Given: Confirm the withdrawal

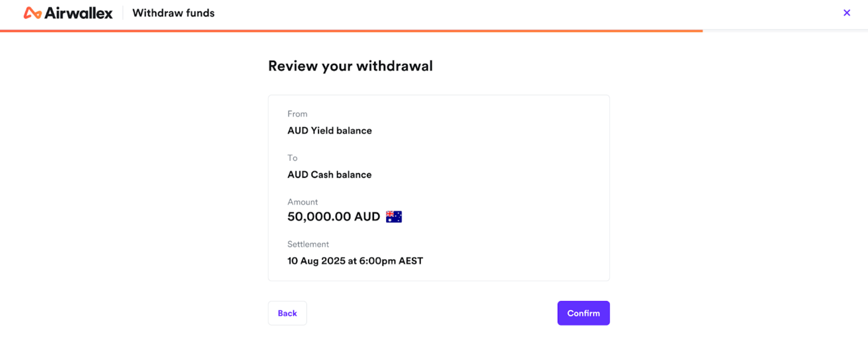Looking at the screenshot, I should pyautogui.click(x=583, y=313).
